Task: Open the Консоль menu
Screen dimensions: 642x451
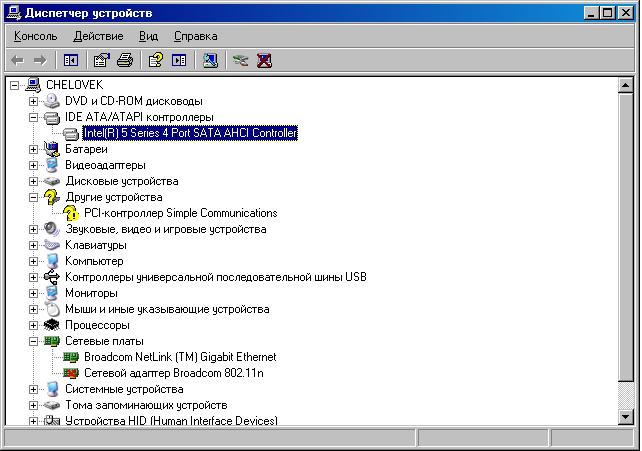Action: pos(36,36)
